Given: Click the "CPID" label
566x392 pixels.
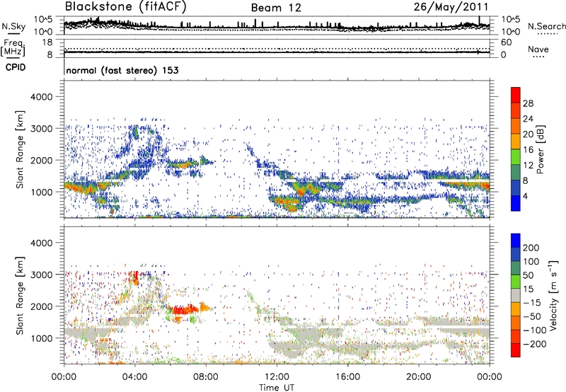Looking at the screenshot, I should [16, 67].
